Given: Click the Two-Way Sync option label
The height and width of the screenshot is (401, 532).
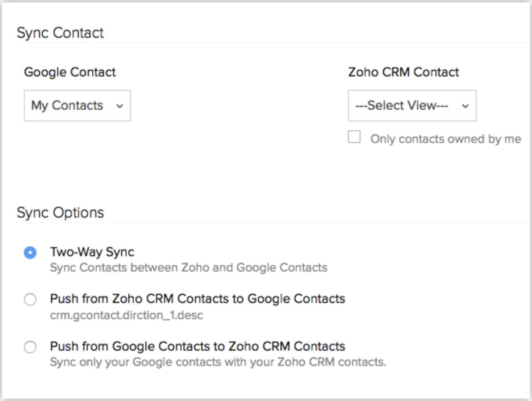Looking at the screenshot, I should (92, 252).
